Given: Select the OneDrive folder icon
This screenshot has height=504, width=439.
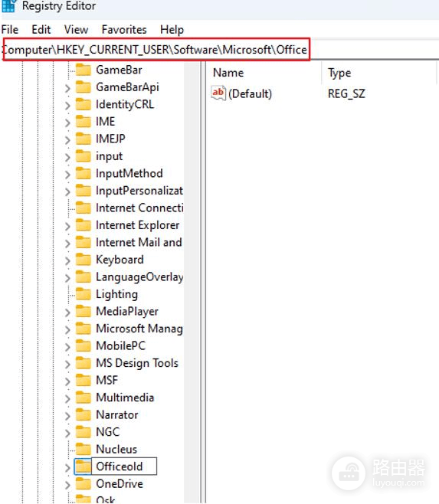Looking at the screenshot, I should pos(84,484).
